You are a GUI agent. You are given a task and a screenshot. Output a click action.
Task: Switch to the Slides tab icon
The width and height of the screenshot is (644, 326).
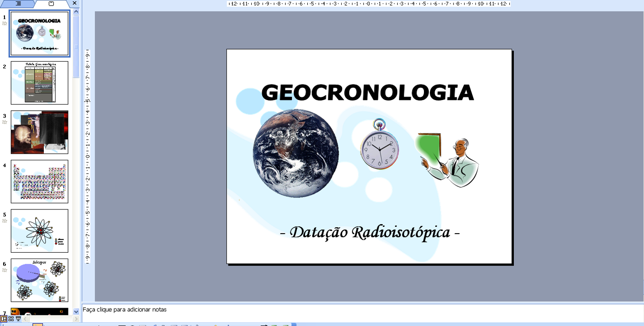click(x=51, y=4)
